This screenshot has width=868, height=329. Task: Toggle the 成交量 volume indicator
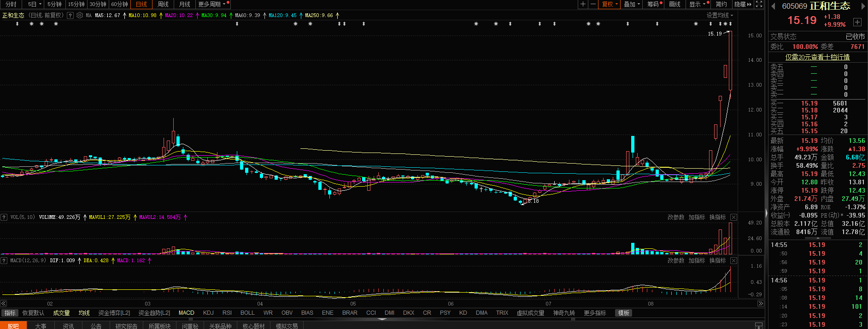61,313
